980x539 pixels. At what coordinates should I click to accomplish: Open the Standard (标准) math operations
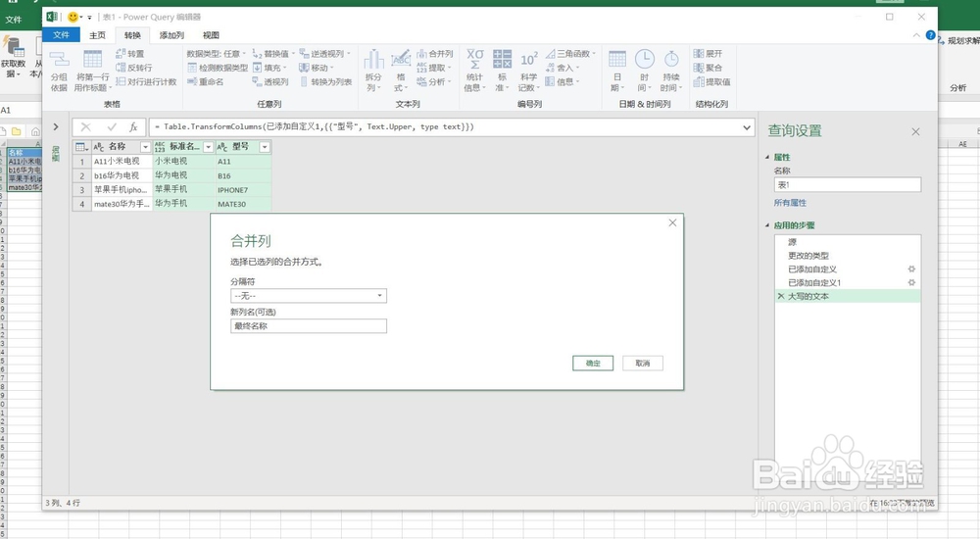[x=502, y=71]
